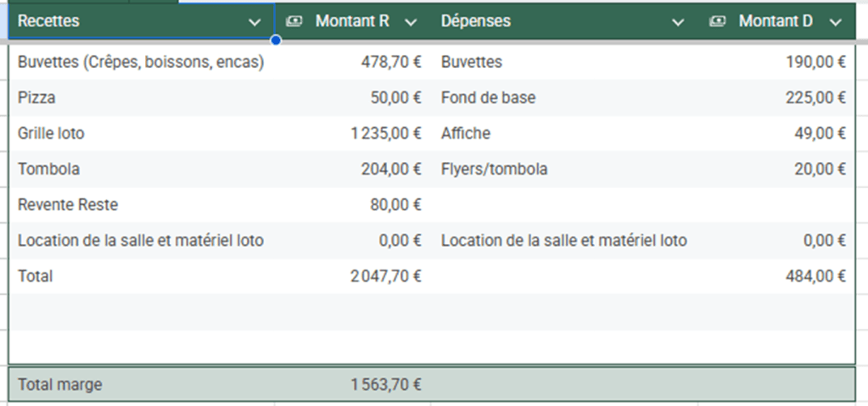Click the currency type icon beside Montant D
The width and height of the screenshot is (868, 406).
pos(717,22)
